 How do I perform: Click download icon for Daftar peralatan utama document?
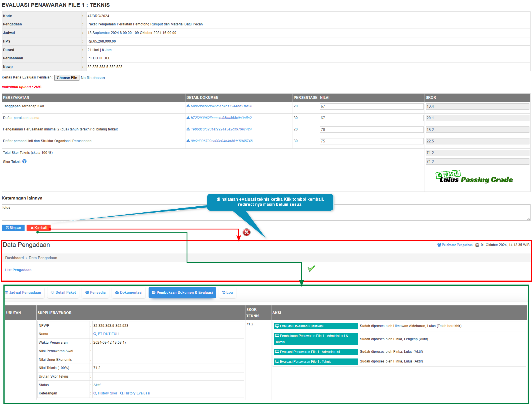pyautogui.click(x=188, y=118)
